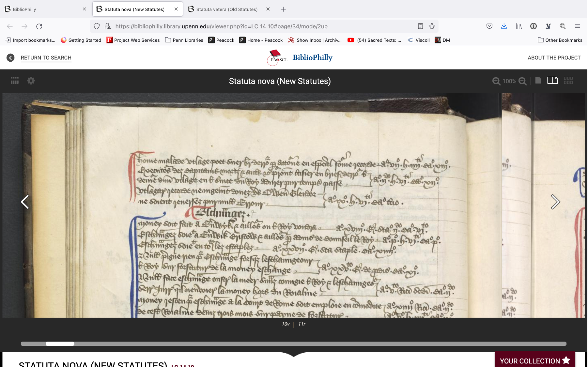Click ABOUT THE PROJECT link

point(554,58)
